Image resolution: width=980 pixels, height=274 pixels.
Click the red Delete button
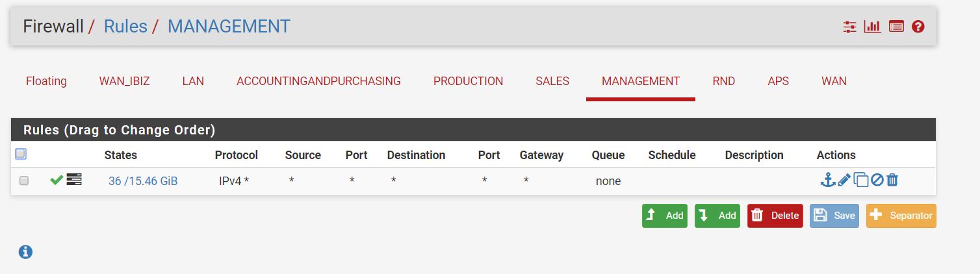(x=775, y=216)
